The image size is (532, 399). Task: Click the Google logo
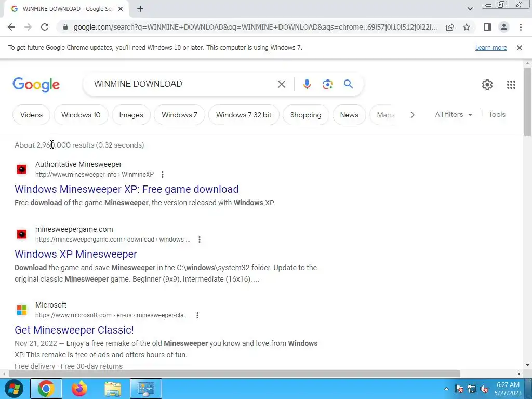click(x=36, y=85)
